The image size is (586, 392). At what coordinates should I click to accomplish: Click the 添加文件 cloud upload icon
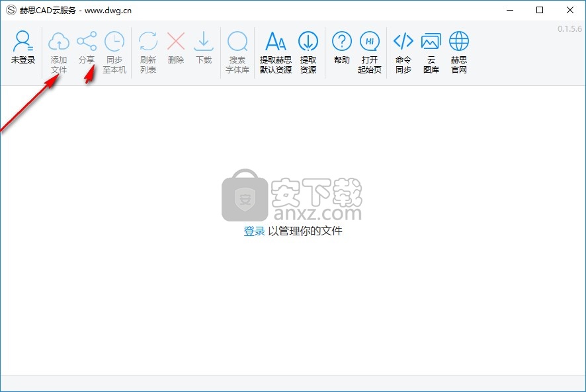pyautogui.click(x=59, y=41)
